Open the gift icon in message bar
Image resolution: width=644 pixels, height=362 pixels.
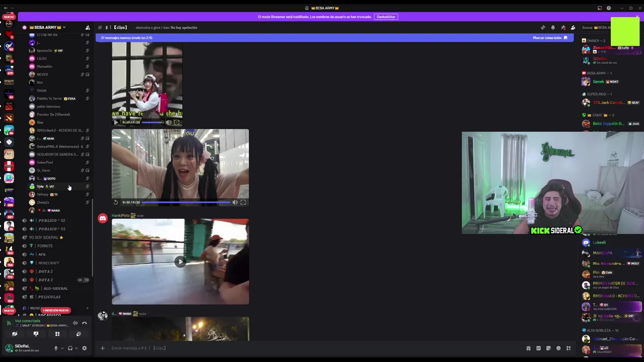pos(528,348)
